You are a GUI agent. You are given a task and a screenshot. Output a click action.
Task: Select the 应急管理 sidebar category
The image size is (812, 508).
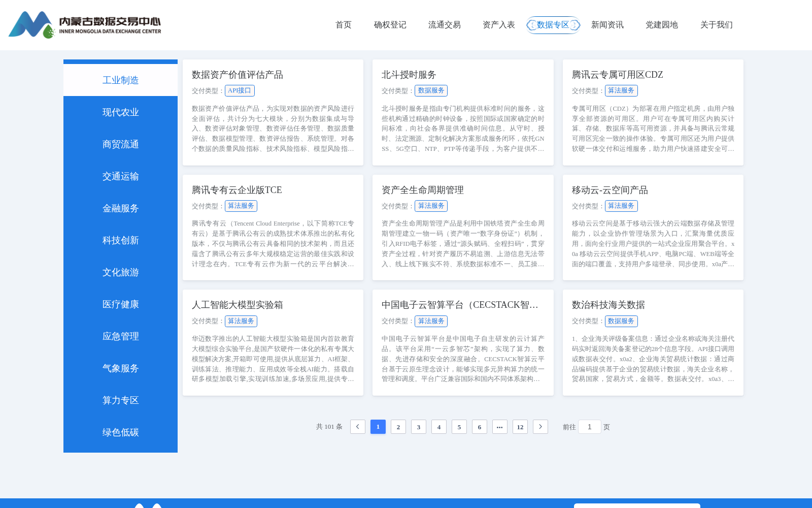pyautogui.click(x=120, y=336)
